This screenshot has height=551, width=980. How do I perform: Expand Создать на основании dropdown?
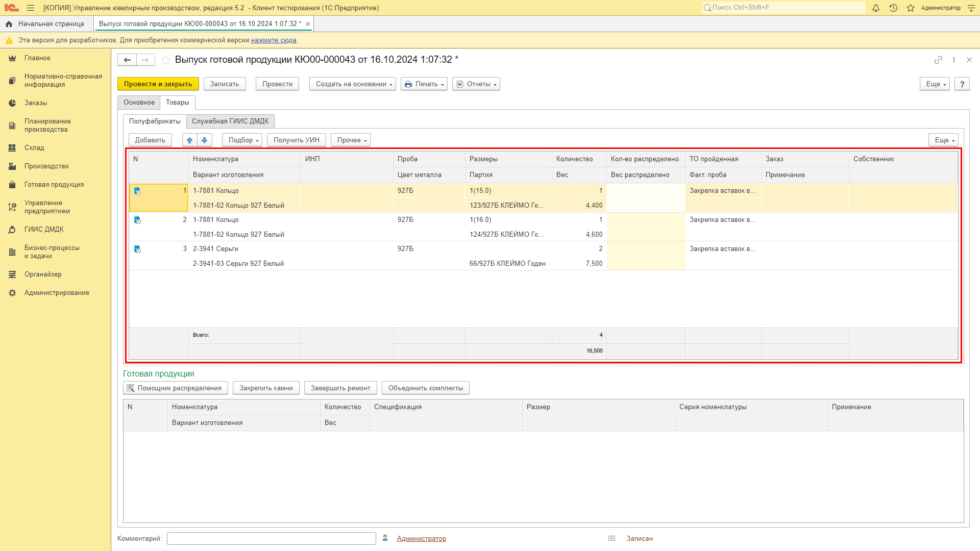click(353, 84)
